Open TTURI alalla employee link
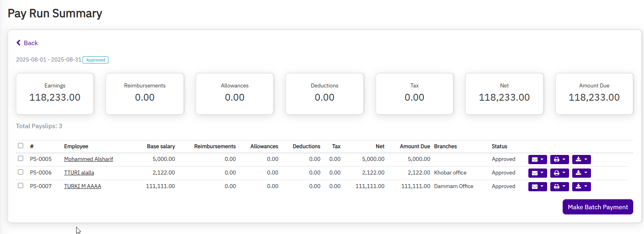 point(79,173)
